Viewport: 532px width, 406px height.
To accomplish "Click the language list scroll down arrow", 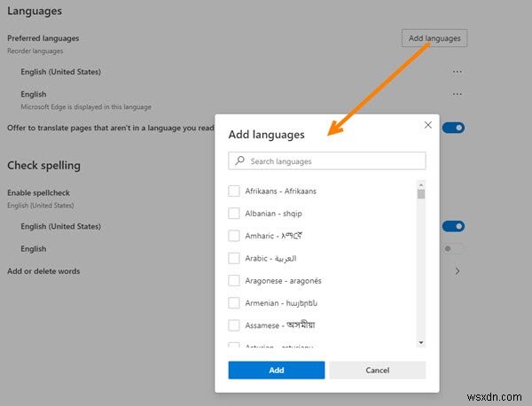I will click(421, 342).
